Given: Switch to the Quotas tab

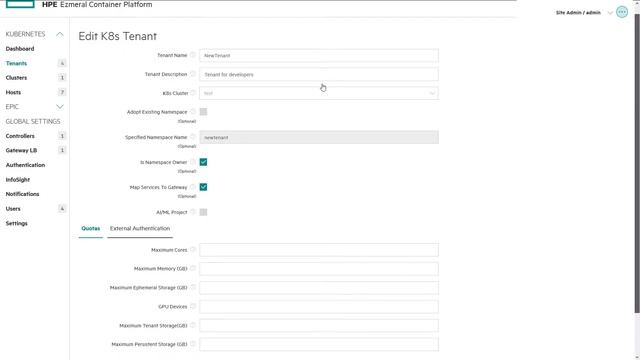Looking at the screenshot, I should tap(91, 229).
